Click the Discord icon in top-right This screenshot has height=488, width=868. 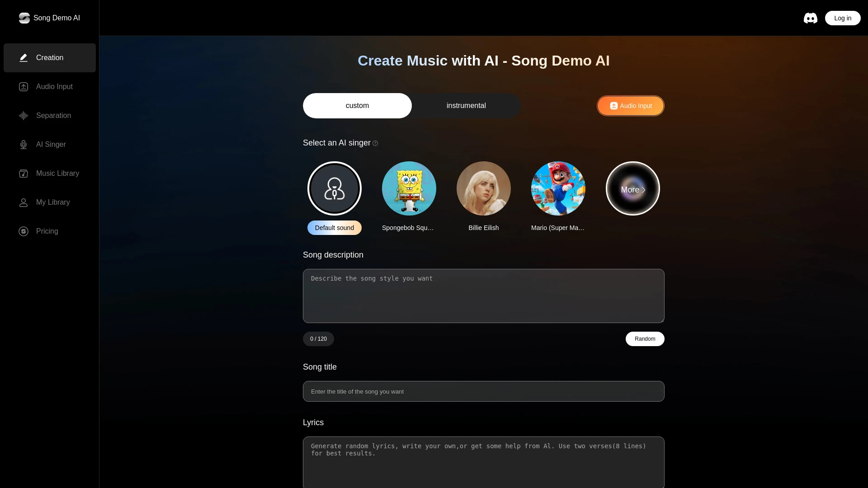(x=810, y=18)
